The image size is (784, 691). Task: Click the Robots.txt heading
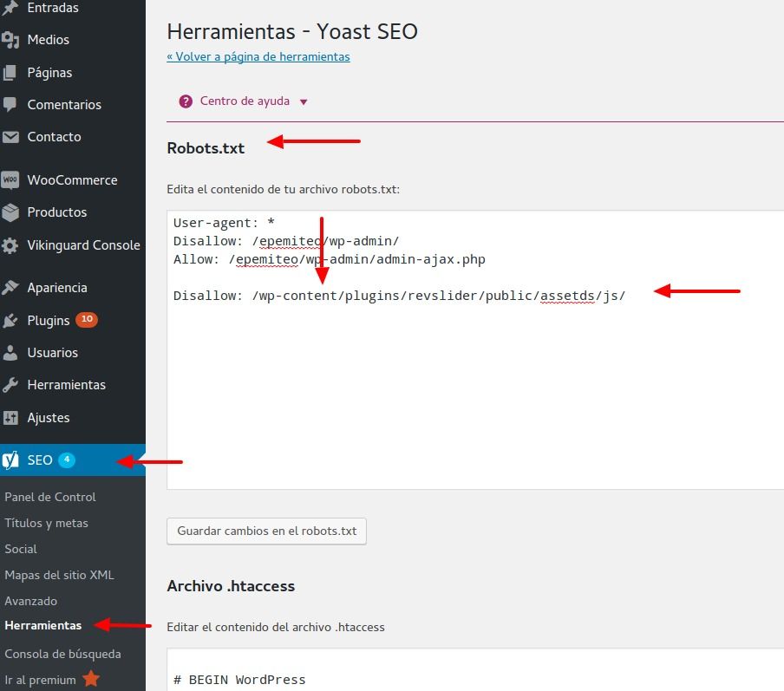206,148
